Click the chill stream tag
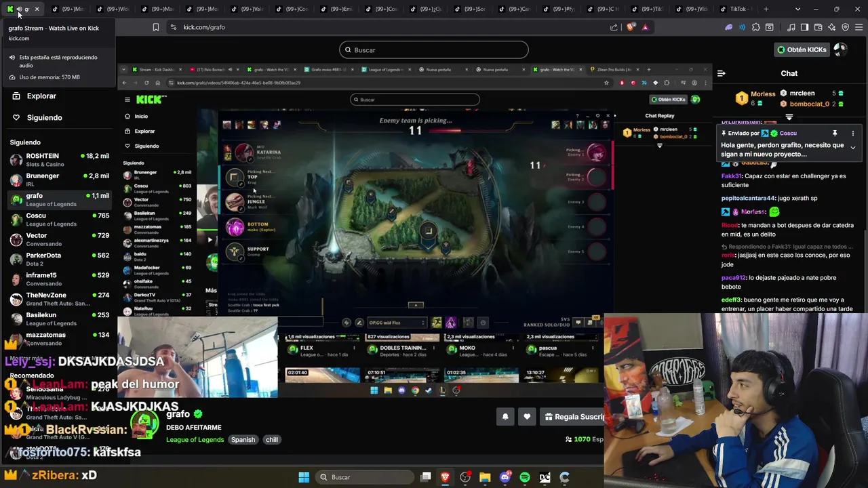The height and width of the screenshot is (488, 868). [272, 440]
